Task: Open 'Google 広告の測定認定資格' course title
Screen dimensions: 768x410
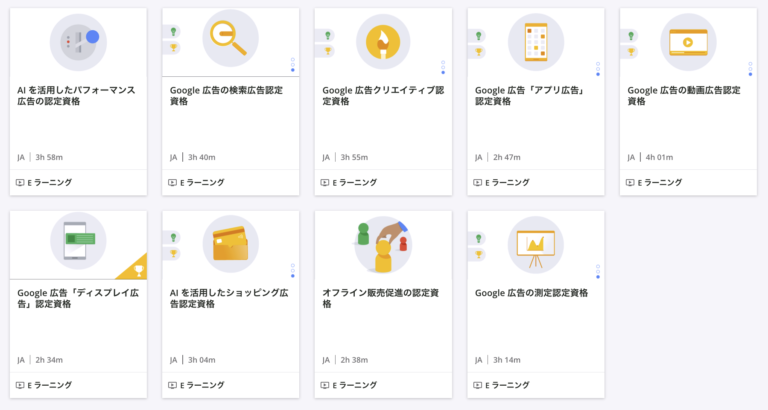Action: click(x=531, y=293)
